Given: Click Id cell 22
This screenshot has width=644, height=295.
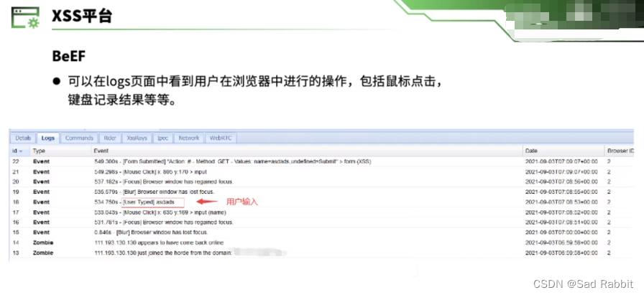Looking at the screenshot, I should [16, 161].
